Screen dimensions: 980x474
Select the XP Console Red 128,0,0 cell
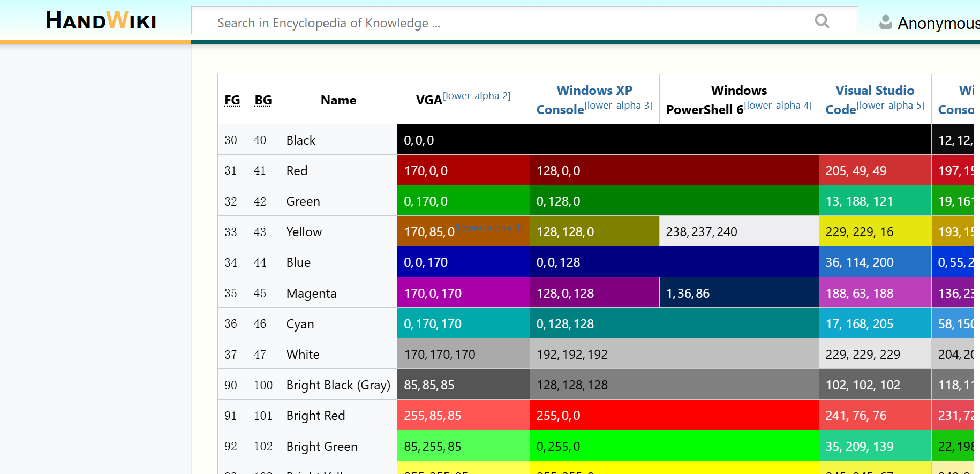tap(674, 170)
